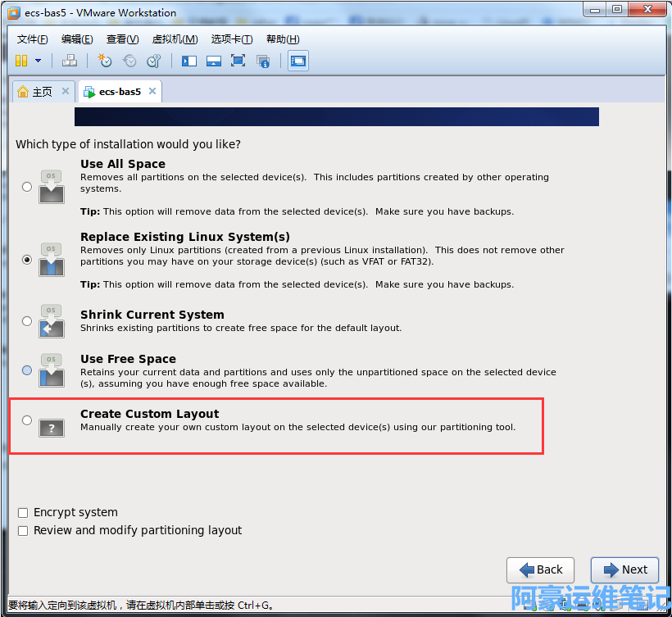This screenshot has height=617, width=672.
Task: Take a snapshot of the virtual machine
Action: pos(105,61)
